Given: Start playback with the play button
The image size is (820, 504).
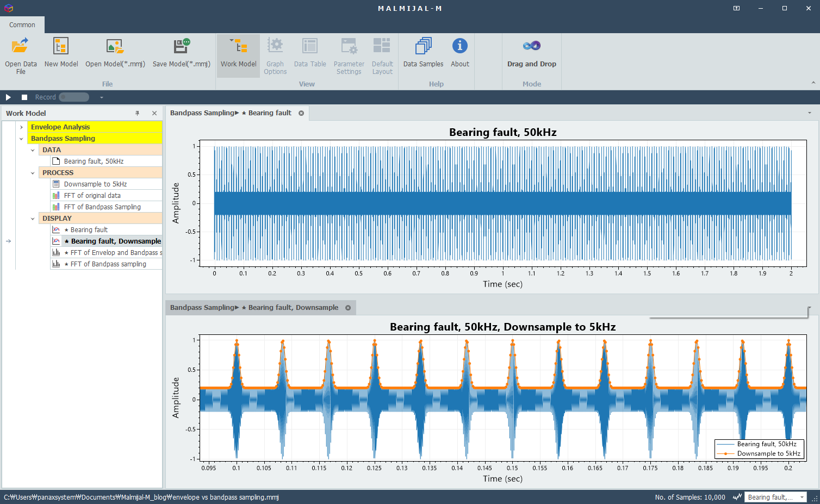Looking at the screenshot, I should click(8, 97).
